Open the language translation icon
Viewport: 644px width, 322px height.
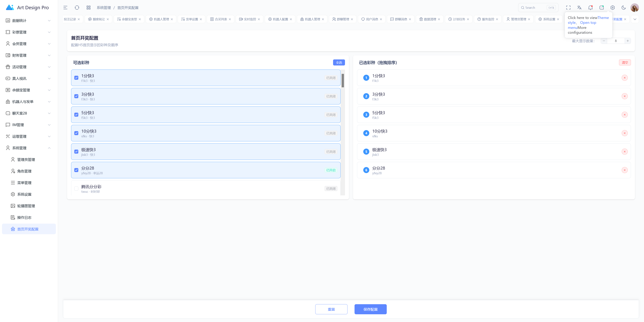coord(579,8)
